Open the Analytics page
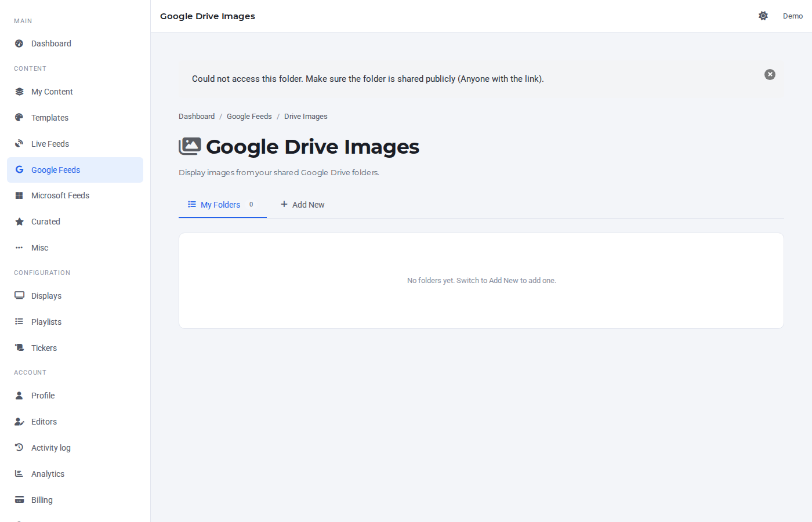Viewport: 812px width, 522px height. click(x=75, y=474)
